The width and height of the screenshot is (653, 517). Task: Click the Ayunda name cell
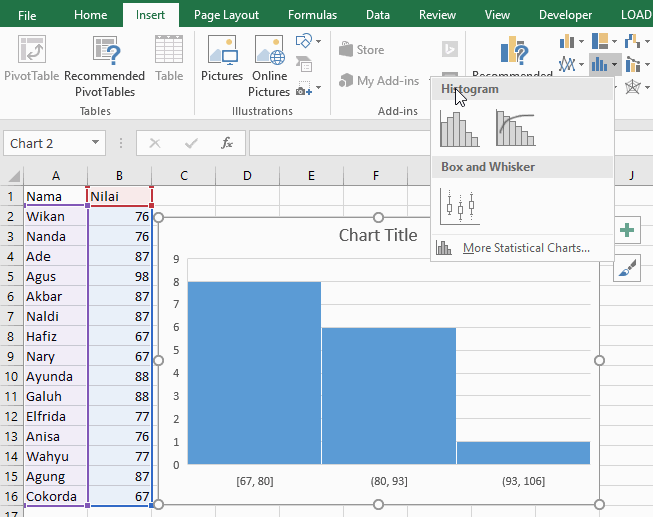[x=55, y=376]
